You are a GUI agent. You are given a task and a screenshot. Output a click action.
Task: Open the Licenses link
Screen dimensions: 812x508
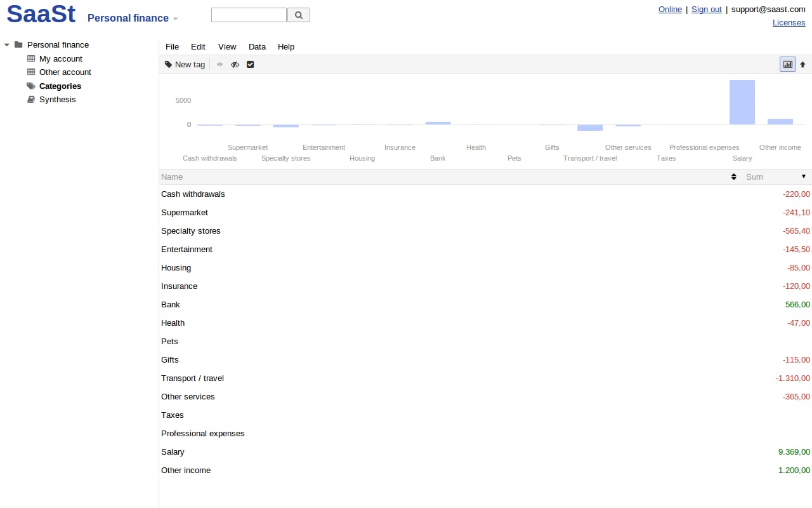[x=789, y=22]
